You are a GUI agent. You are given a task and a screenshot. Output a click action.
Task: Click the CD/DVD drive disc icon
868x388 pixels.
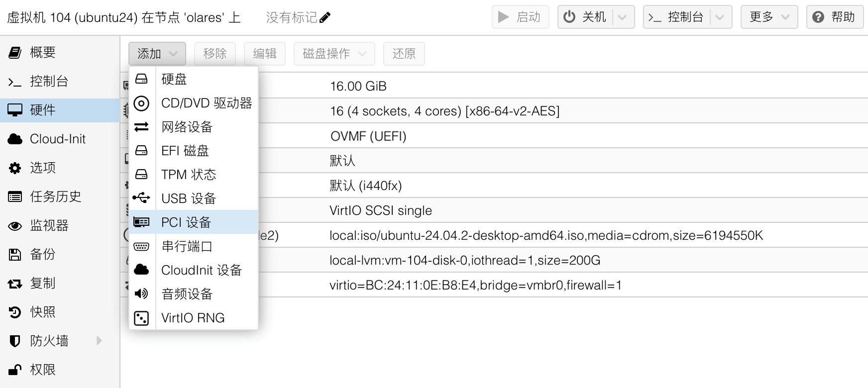[x=141, y=103]
